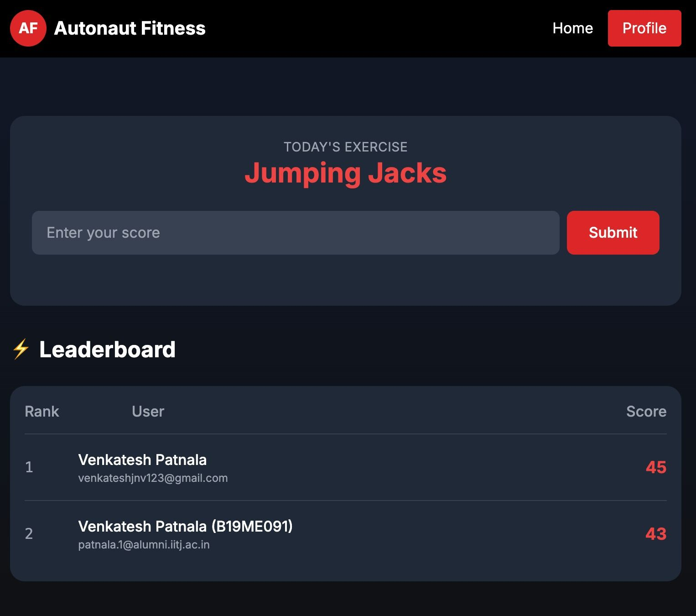Click the AF logo icon

coord(28,28)
